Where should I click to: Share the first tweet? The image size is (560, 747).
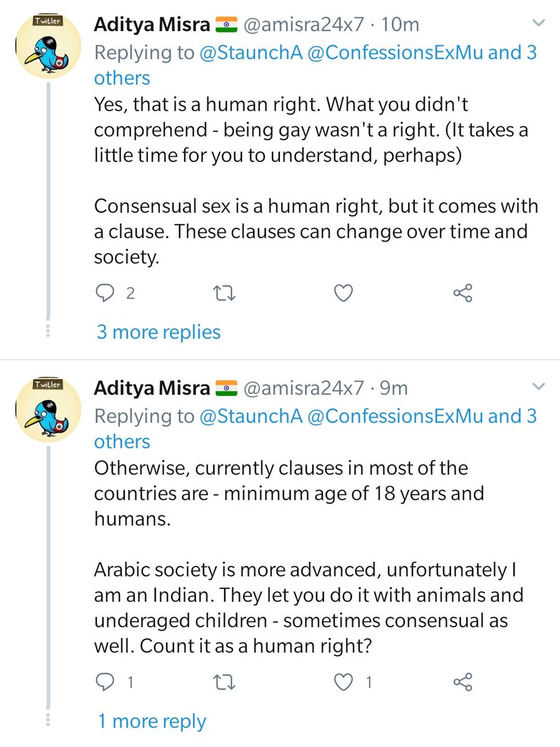(463, 293)
